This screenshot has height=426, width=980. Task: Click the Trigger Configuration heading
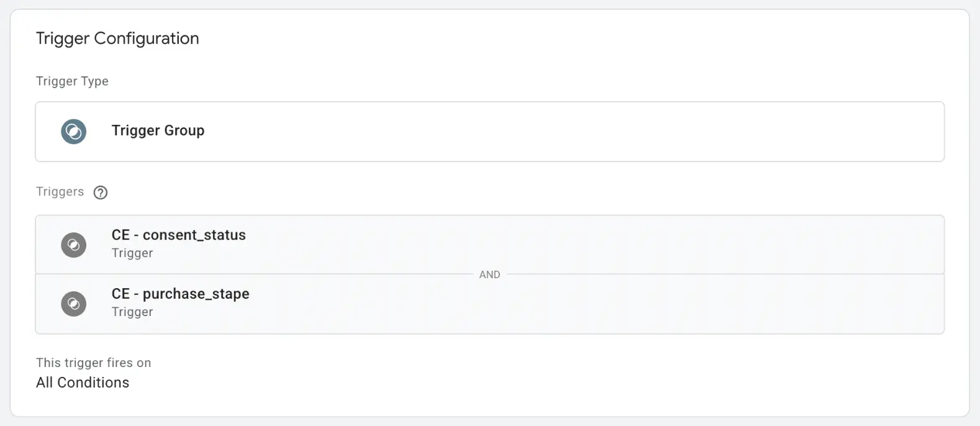(x=117, y=39)
